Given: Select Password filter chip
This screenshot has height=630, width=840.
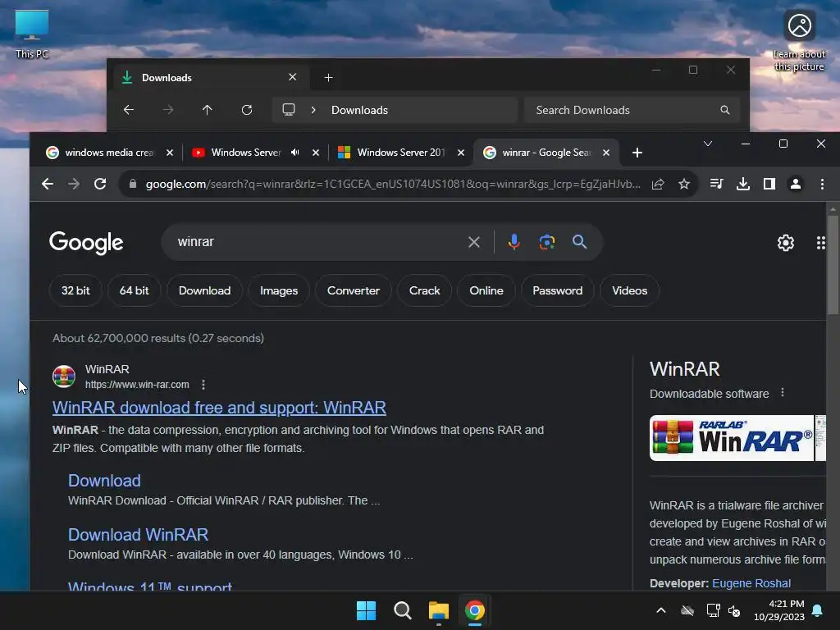Looking at the screenshot, I should click(x=557, y=290).
